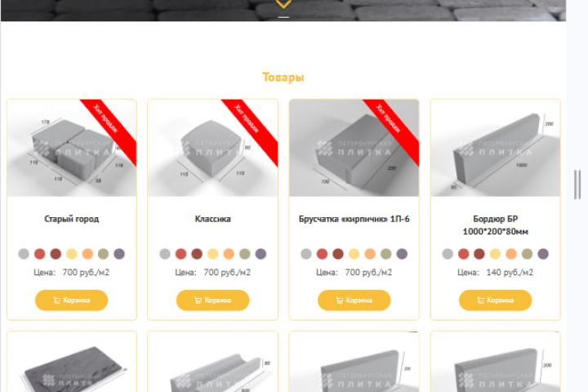588x392 pixels.
Task: Select gray color swatch for Старый город
Action: point(24,254)
